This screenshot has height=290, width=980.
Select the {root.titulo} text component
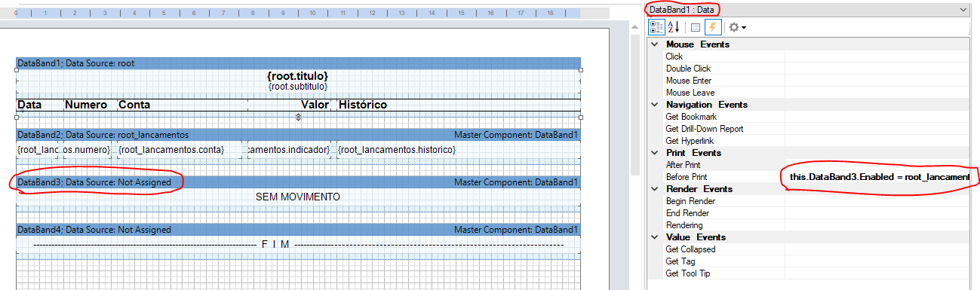[x=298, y=76]
